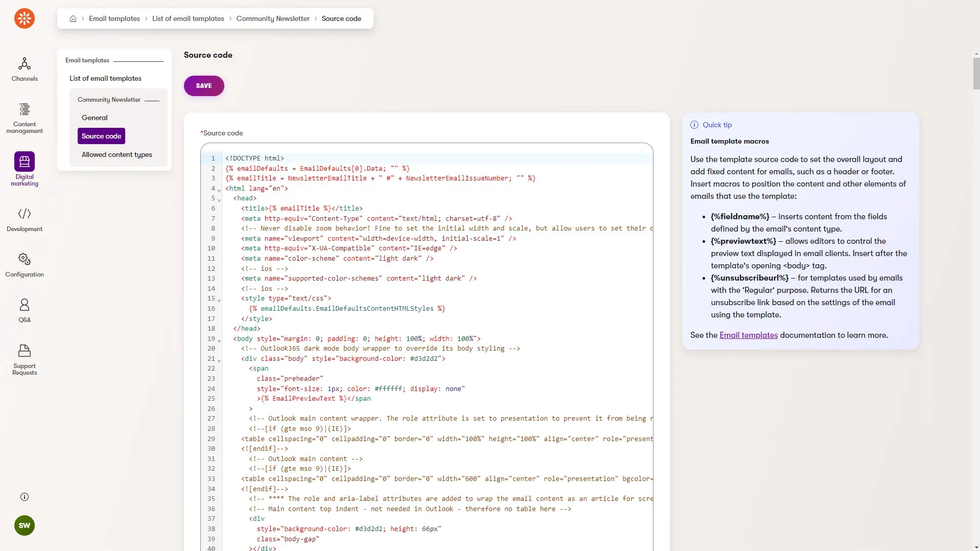Click the scrollbar down arrow
980x551 pixels.
(x=976, y=547)
